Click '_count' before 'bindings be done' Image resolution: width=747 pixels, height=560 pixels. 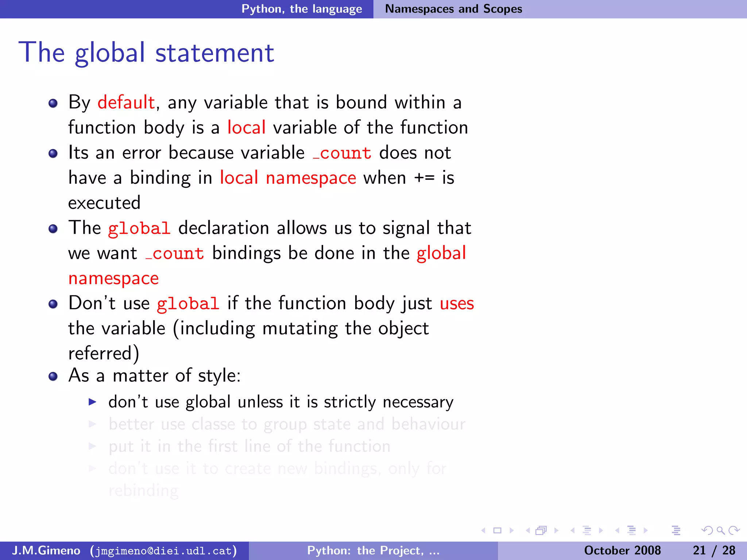coord(175,254)
